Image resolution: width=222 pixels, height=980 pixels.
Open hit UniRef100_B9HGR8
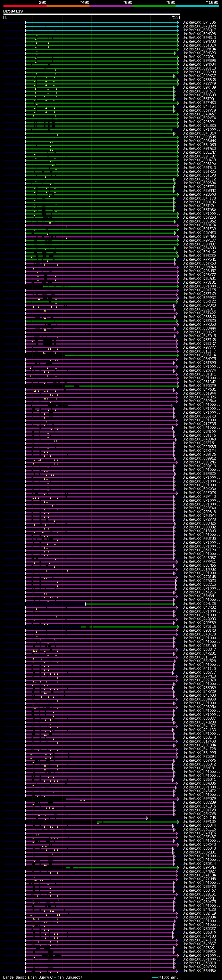pos(199,34)
